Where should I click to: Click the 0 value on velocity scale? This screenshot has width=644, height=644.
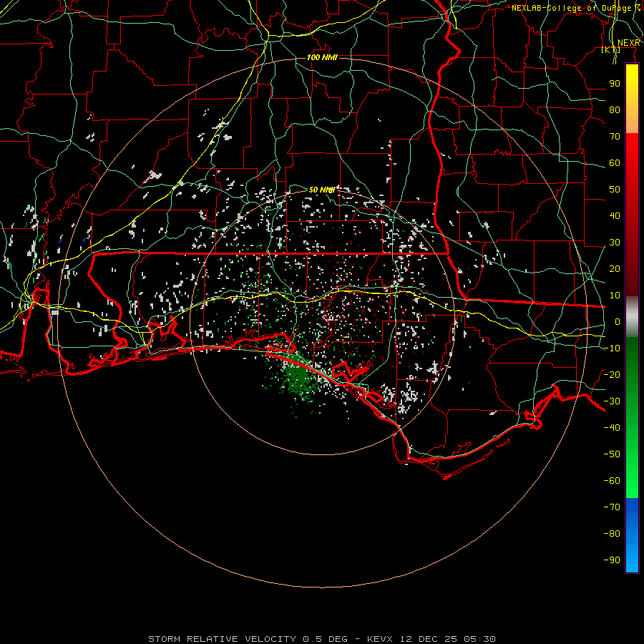(x=618, y=322)
